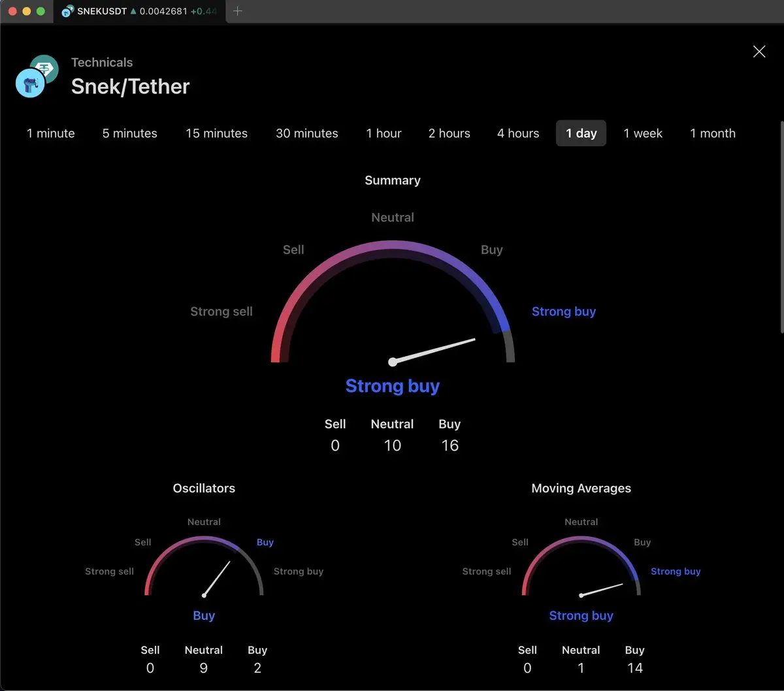784x691 pixels.
Task: Click the Oscillators Buy result below gauge
Action: click(204, 615)
